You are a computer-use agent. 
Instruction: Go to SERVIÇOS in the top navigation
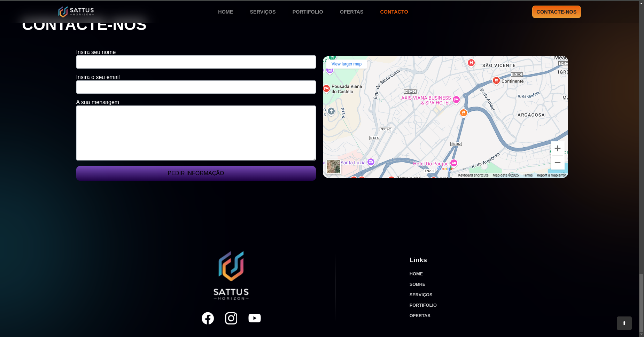click(263, 12)
